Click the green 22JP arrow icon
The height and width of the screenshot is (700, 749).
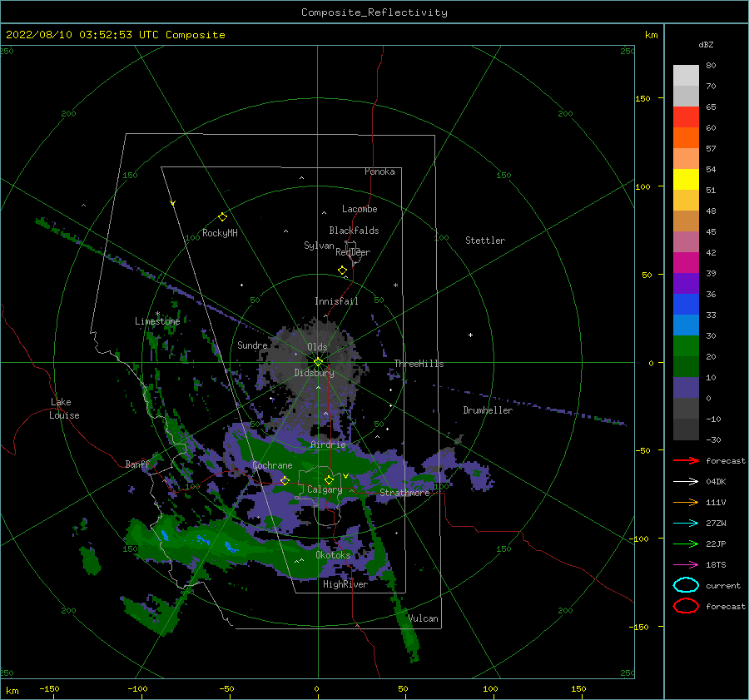click(686, 544)
